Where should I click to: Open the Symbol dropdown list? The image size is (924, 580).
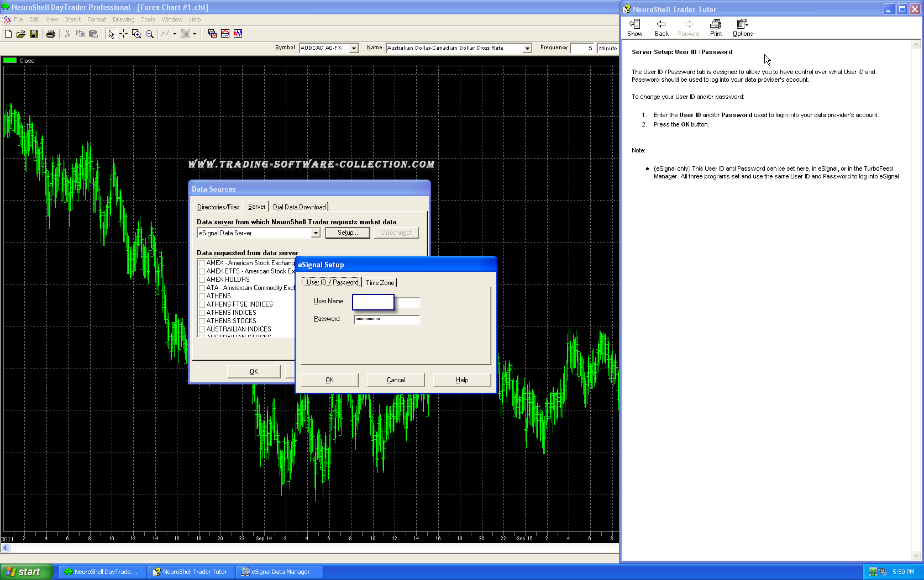pos(354,49)
